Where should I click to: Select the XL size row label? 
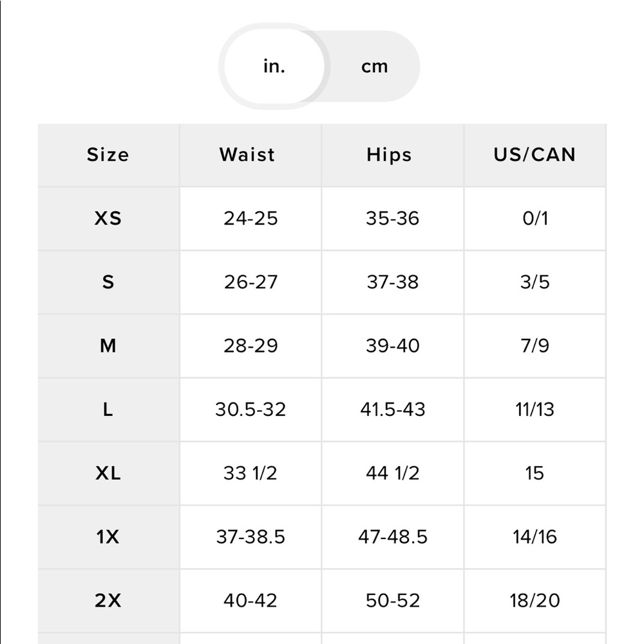[x=108, y=473]
